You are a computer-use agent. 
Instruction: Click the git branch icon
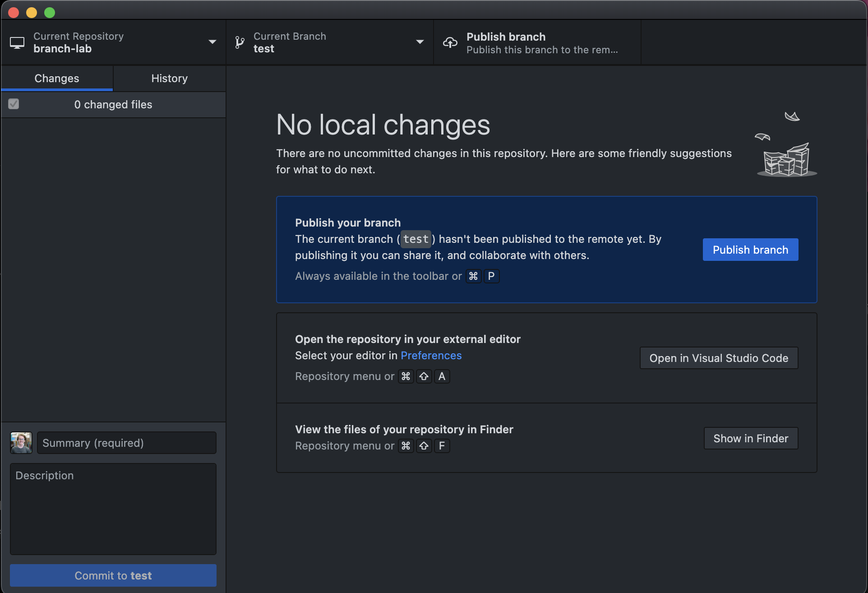coord(240,42)
